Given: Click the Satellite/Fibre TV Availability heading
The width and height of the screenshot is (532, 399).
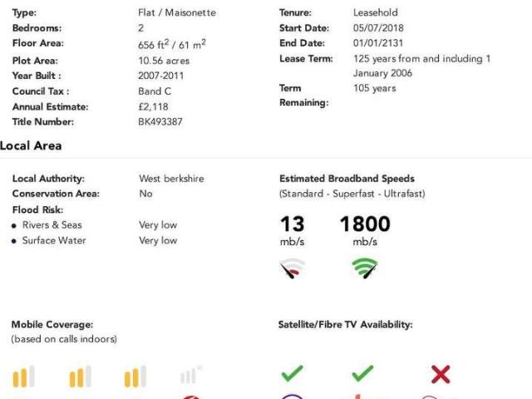Looking at the screenshot, I should click(x=345, y=324).
